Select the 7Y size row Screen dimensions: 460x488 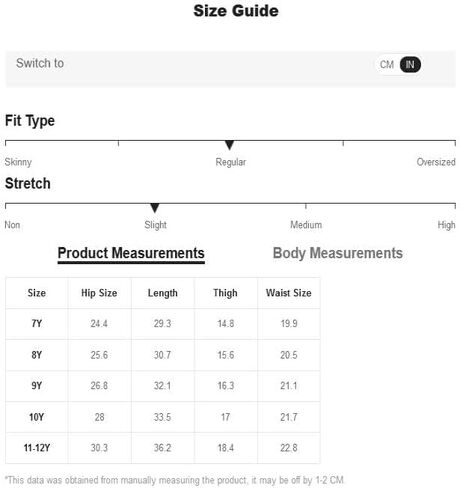tap(163, 324)
